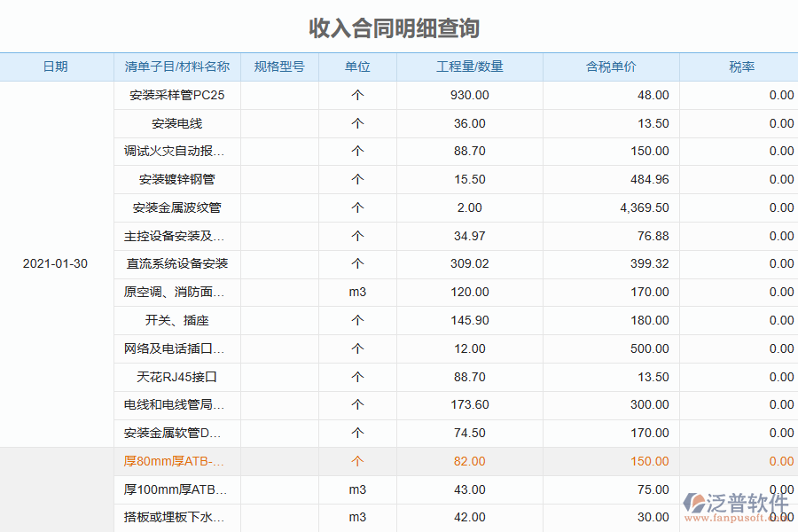This screenshot has height=532, width=798.
Task: Click the 清单子目/材料名称 column header
Action: pyautogui.click(x=175, y=66)
